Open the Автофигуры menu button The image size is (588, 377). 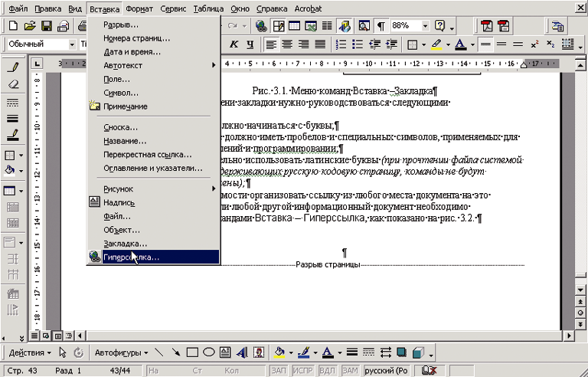121,352
